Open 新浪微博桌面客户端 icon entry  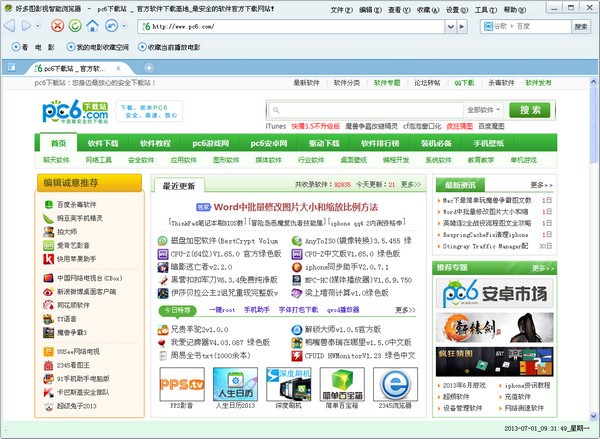(49, 292)
